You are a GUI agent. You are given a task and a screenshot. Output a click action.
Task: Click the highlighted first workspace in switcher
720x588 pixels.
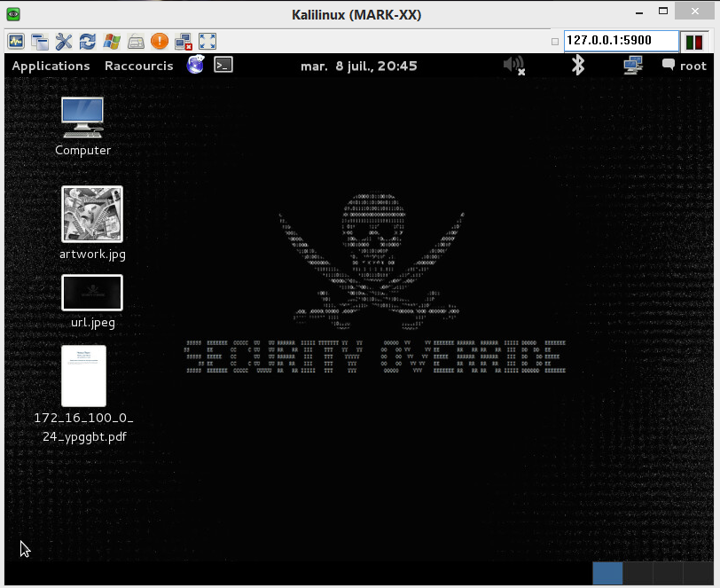pos(607,573)
